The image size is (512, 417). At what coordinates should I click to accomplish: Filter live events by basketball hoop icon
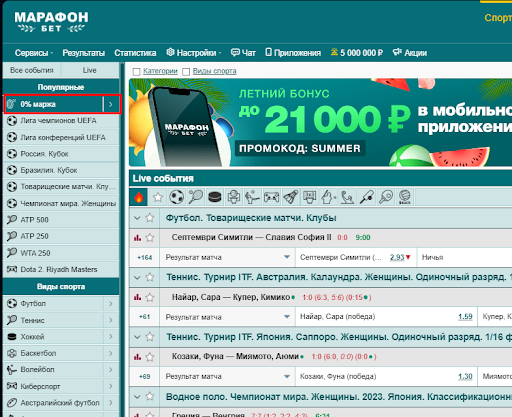233,197
